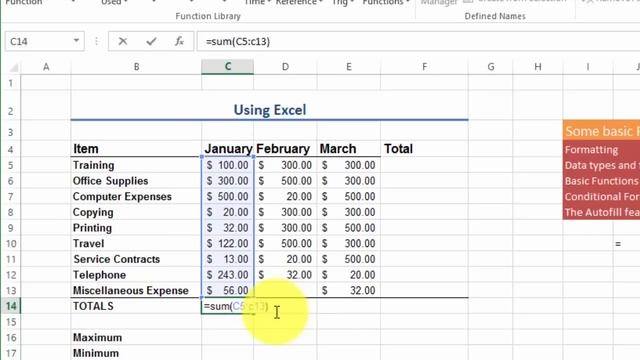Click in the formula bar text =sum(C5:c13)
Screen dimensions: 640x360
click(x=238, y=42)
